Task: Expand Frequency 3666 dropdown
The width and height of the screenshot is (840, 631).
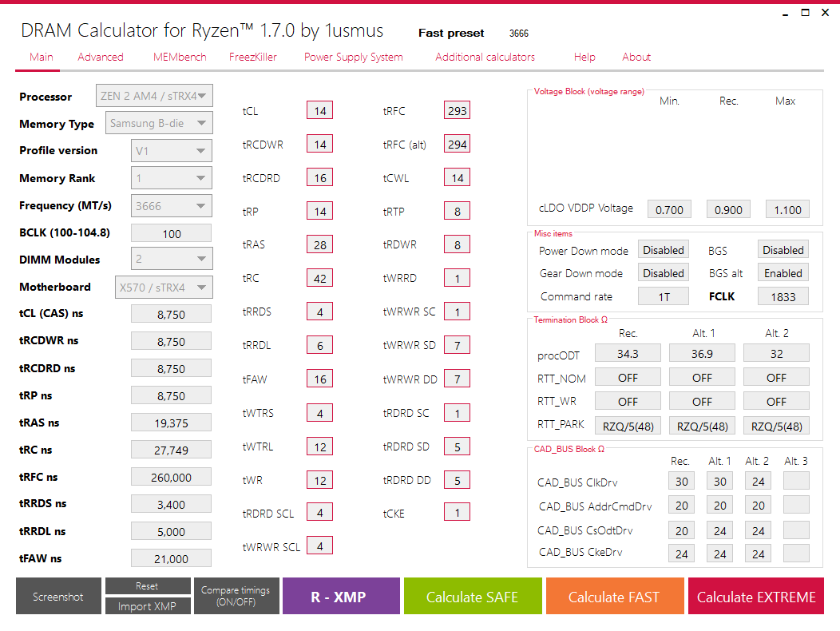Action: point(172,206)
